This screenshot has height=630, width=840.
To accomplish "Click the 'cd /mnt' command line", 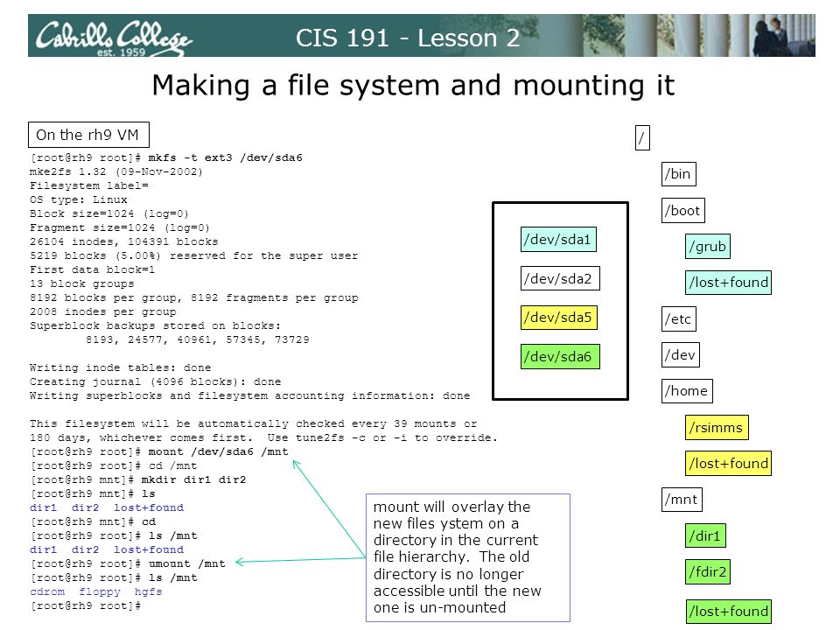I will tap(114, 465).
